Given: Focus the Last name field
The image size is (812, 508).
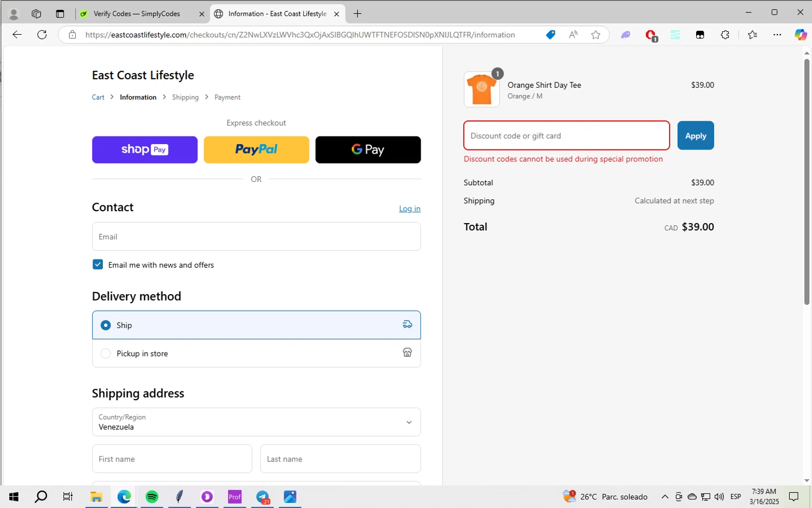Looking at the screenshot, I should point(340,459).
